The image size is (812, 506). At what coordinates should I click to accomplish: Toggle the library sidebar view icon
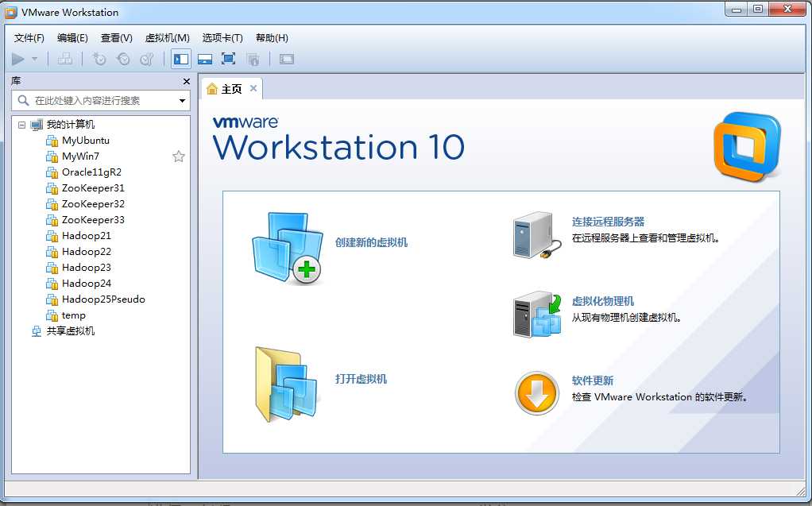click(180, 59)
